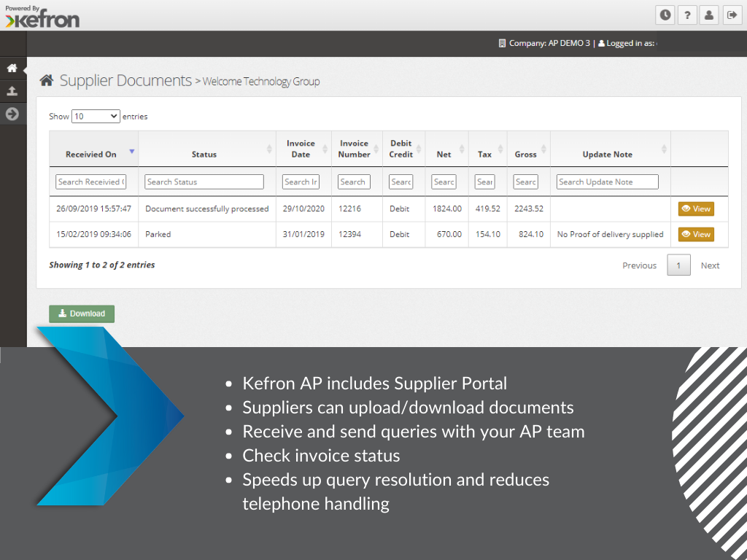Focus the Gross search field
The image size is (747, 560).
(x=526, y=182)
